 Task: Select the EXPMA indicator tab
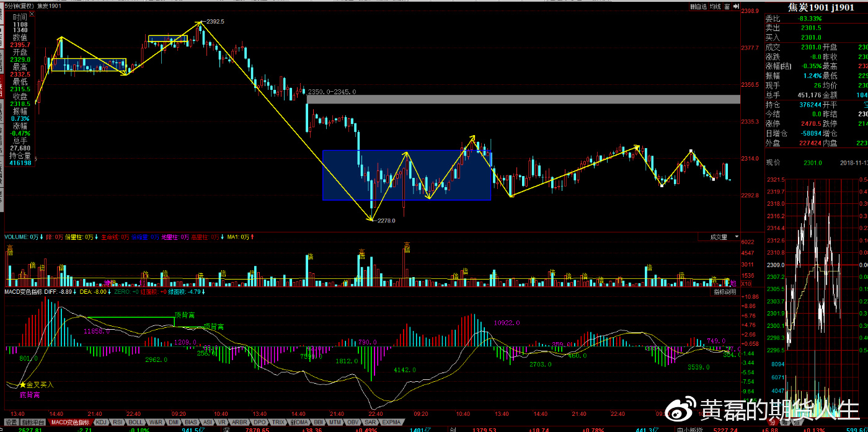[x=391, y=422]
